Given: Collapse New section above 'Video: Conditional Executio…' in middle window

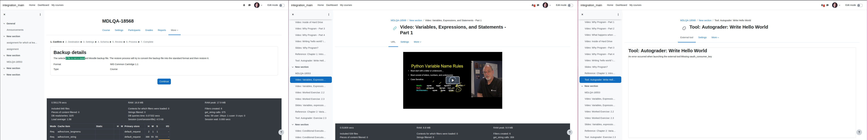Looking at the screenshot, I should point(293,125).
